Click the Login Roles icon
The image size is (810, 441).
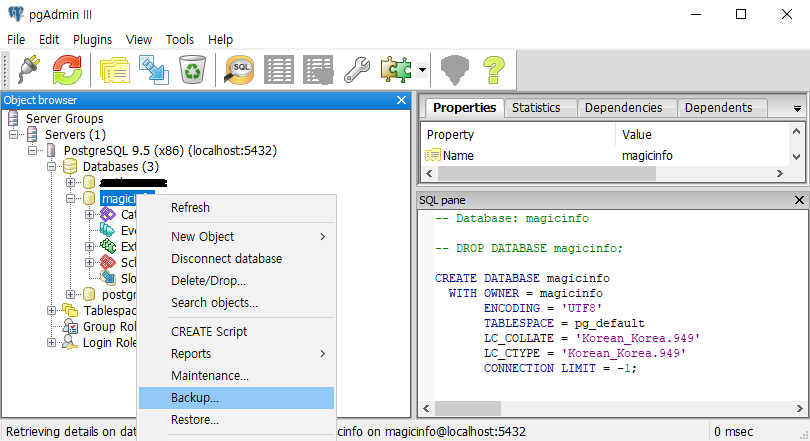click(x=70, y=342)
